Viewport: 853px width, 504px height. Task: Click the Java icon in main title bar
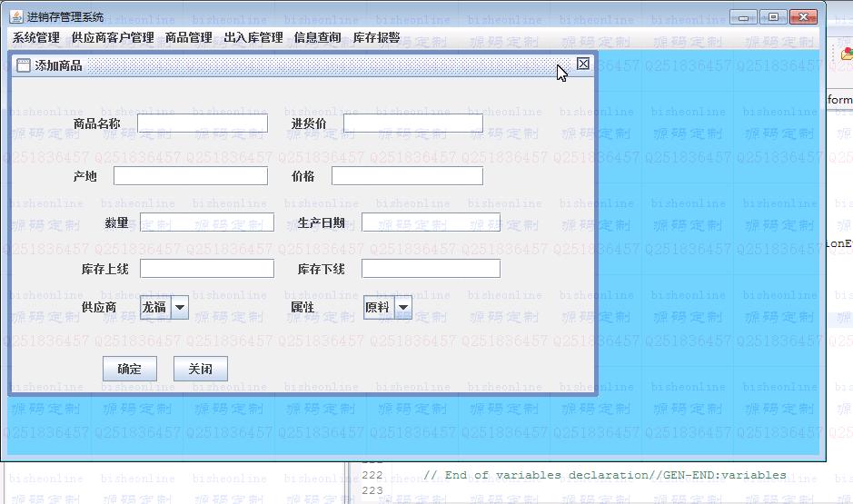pos(16,17)
